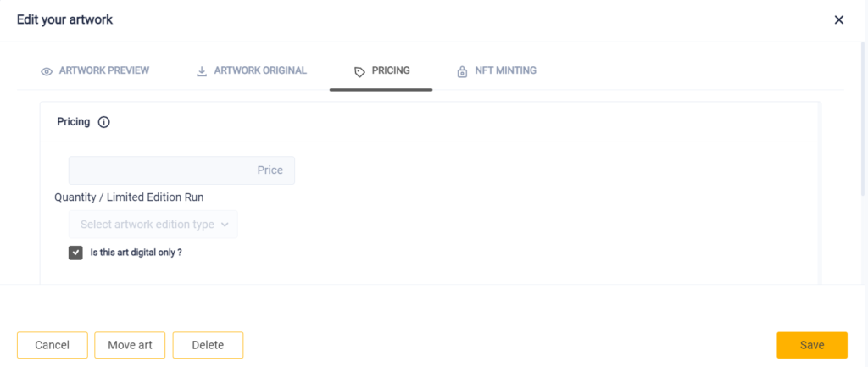Click the Delete button
The height and width of the screenshot is (367, 868).
pos(209,345)
